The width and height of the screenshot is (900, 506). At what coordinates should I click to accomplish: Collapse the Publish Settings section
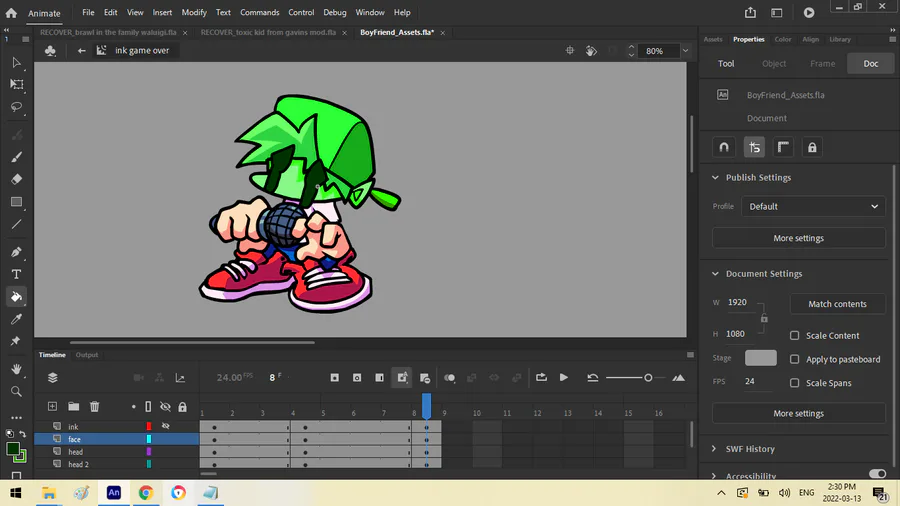(715, 178)
